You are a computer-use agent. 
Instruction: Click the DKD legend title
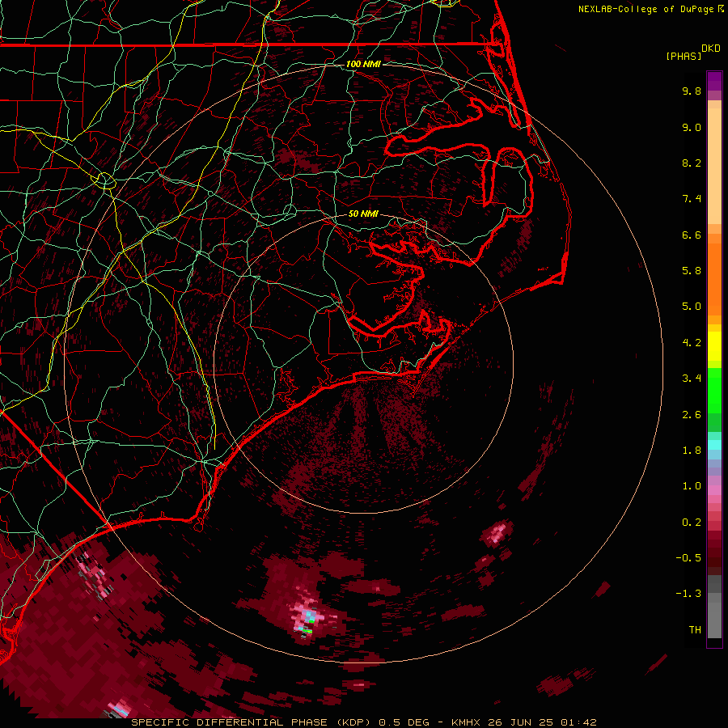coord(711,49)
